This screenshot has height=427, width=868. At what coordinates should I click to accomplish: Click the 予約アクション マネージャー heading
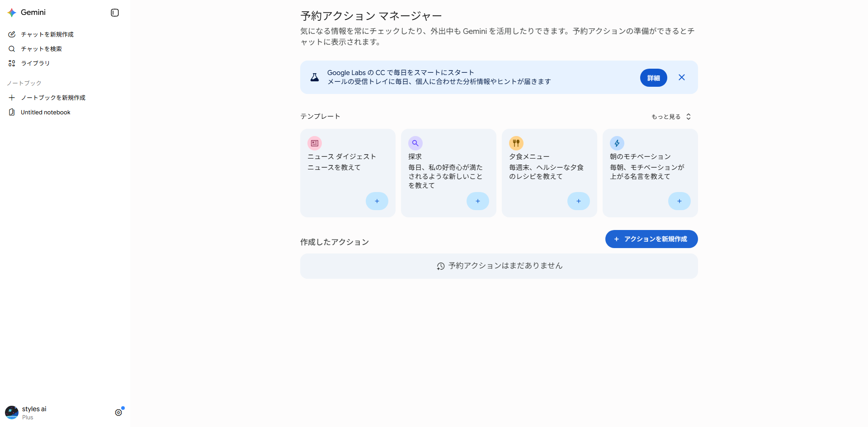click(371, 16)
